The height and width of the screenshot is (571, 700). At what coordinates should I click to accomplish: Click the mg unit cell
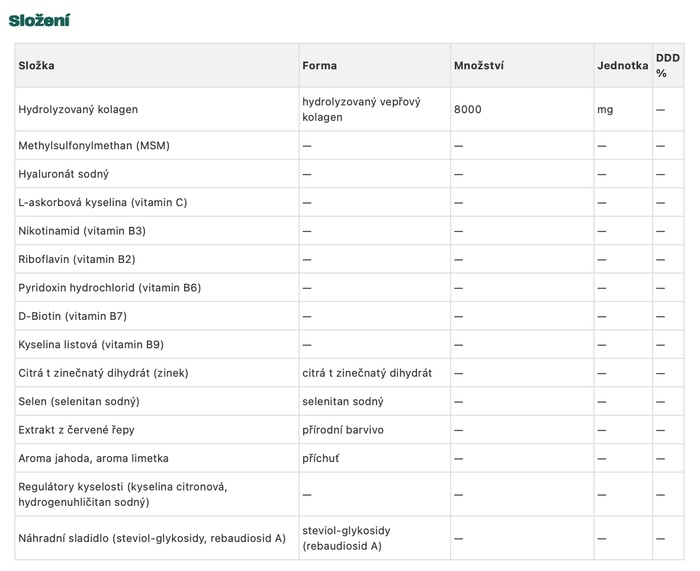pyautogui.click(x=605, y=110)
